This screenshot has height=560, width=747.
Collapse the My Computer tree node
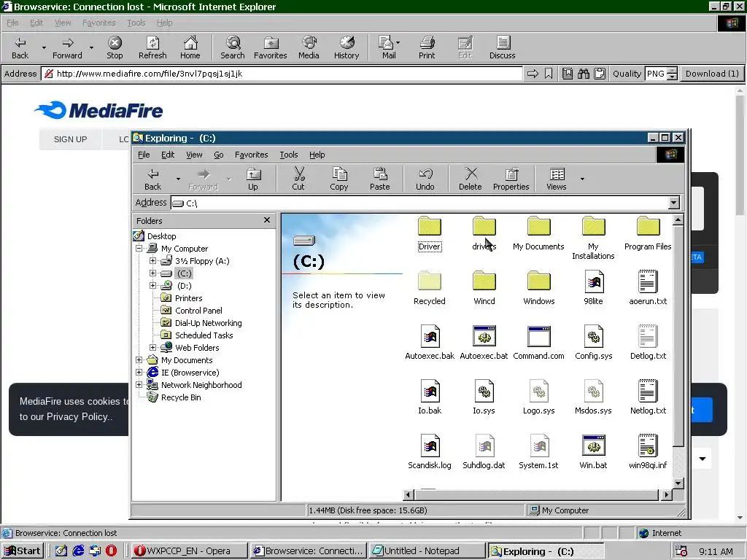click(139, 249)
